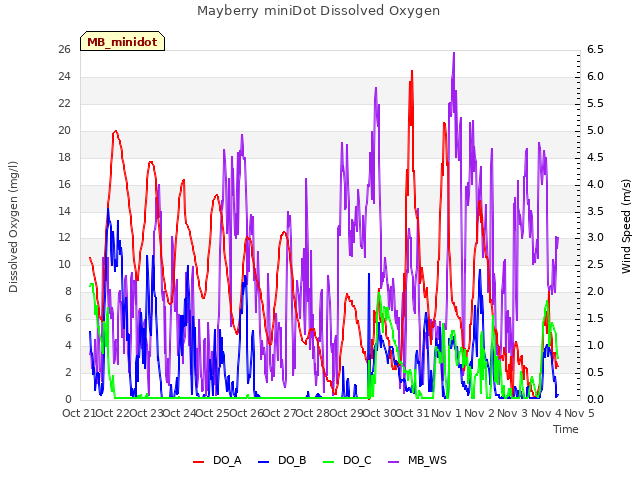640x480 pixels.
Task: Select the DO_C legend entry
Action: tap(347, 460)
